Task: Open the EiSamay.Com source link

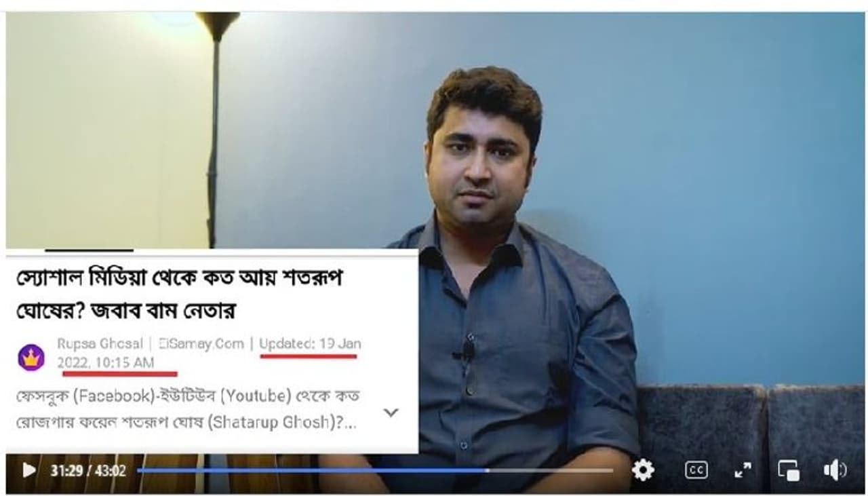Action: [x=201, y=344]
